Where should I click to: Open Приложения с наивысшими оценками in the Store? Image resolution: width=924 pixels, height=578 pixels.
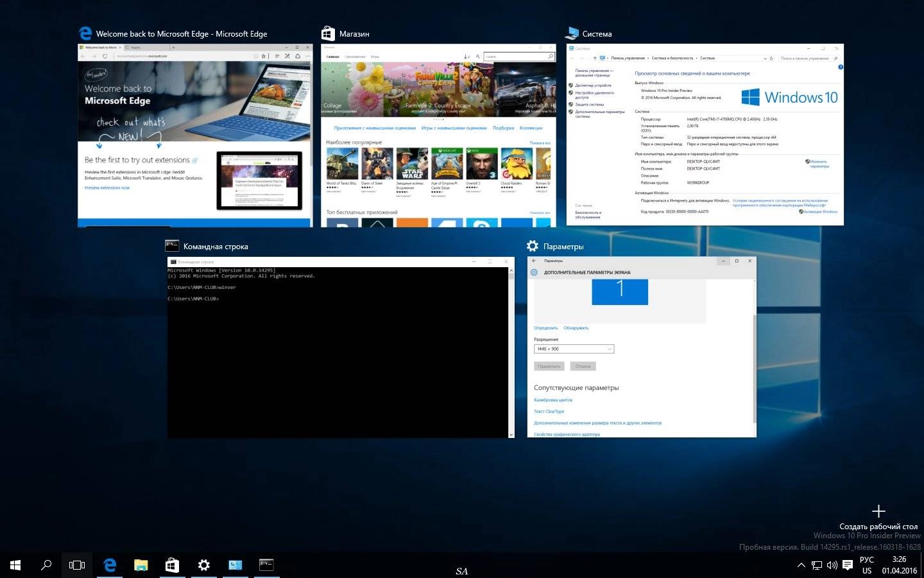375,128
